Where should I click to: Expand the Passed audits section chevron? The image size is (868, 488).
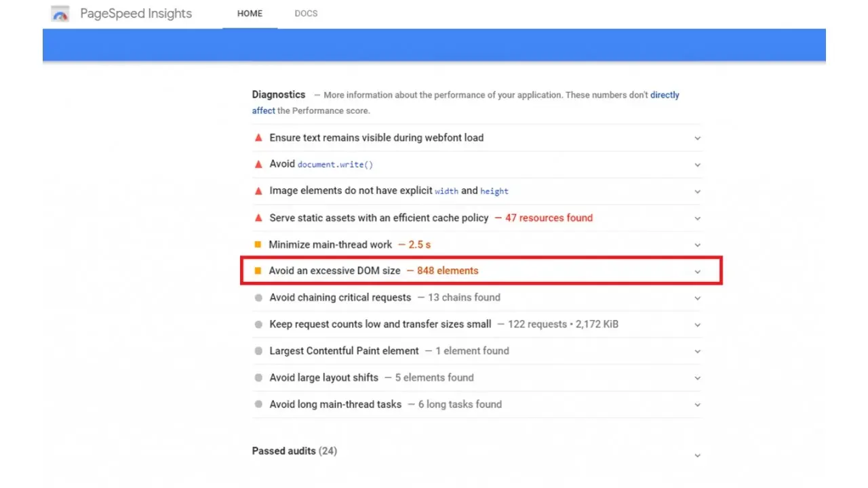pyautogui.click(x=697, y=456)
